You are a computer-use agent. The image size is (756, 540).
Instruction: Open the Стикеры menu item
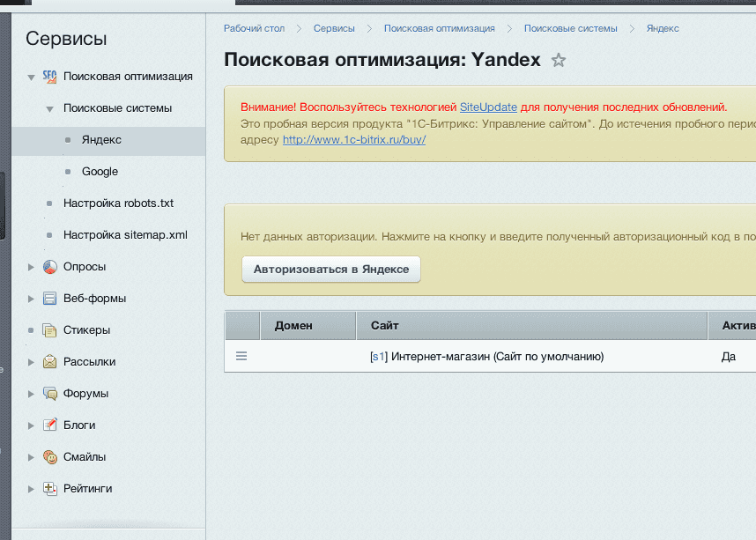tap(86, 330)
